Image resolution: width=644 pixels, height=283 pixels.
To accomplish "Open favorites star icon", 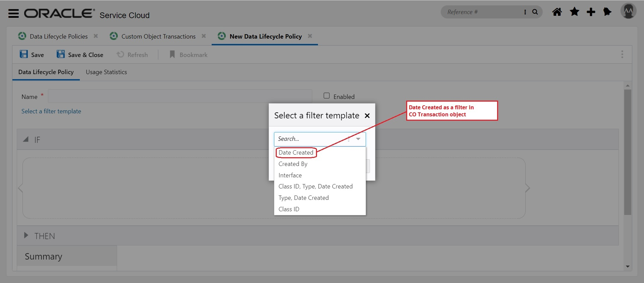I will coord(574,12).
